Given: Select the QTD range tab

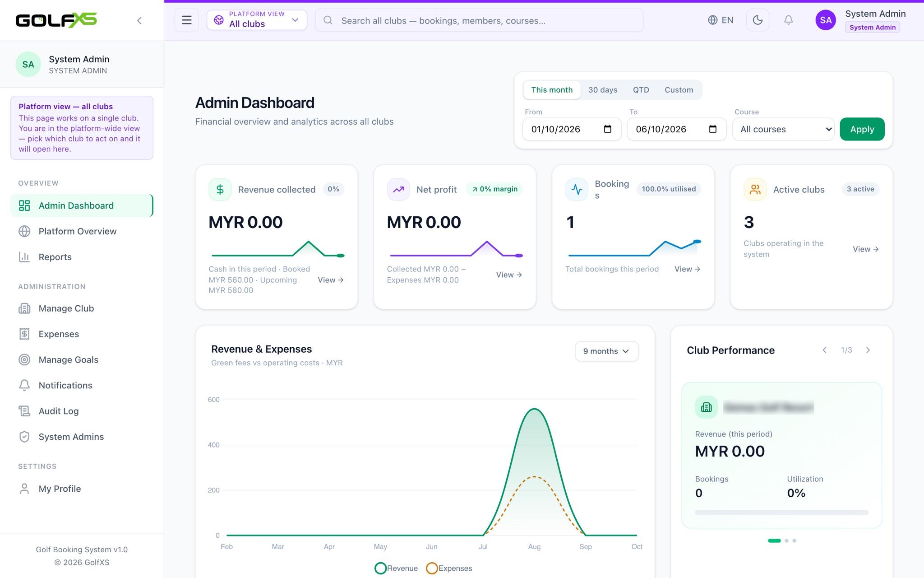Looking at the screenshot, I should [641, 90].
